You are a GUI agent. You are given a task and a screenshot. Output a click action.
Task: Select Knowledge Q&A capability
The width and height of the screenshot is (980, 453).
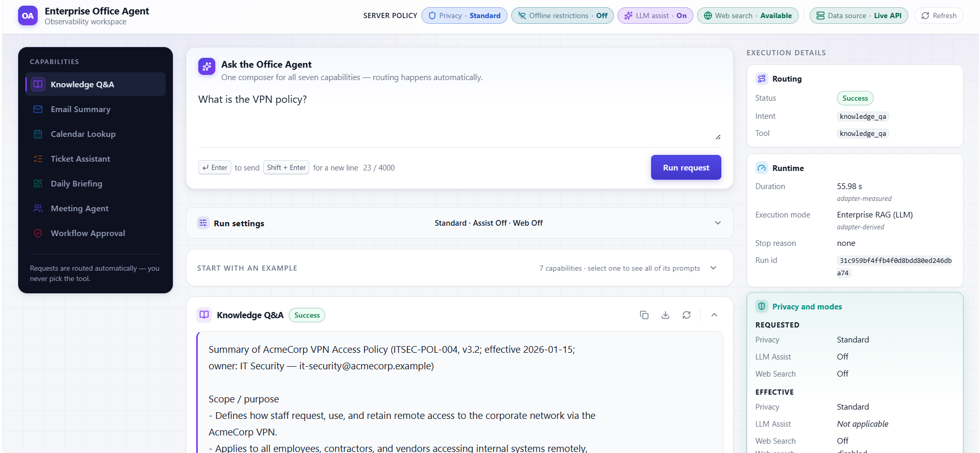tap(96, 84)
